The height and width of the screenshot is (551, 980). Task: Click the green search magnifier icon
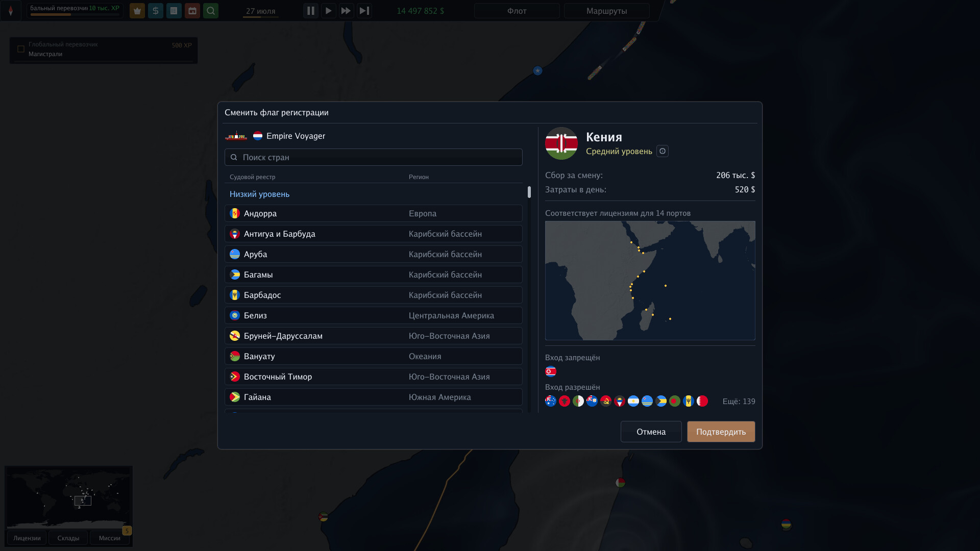[211, 11]
